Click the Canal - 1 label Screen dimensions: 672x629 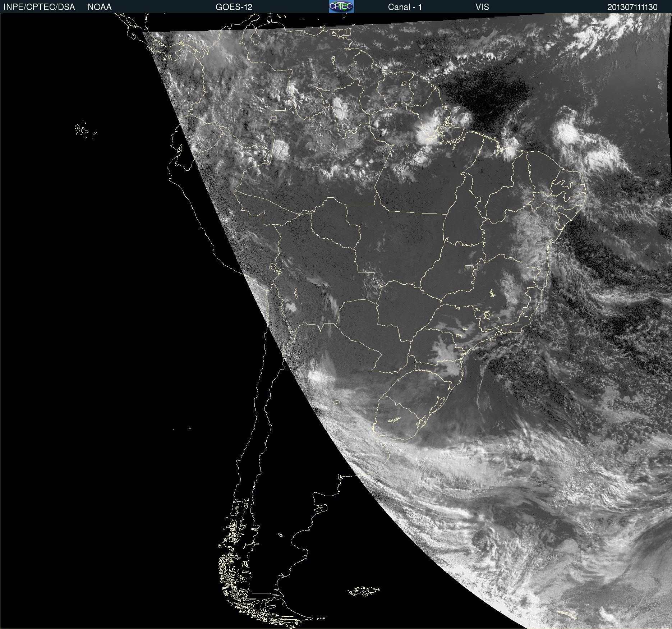(405, 7)
